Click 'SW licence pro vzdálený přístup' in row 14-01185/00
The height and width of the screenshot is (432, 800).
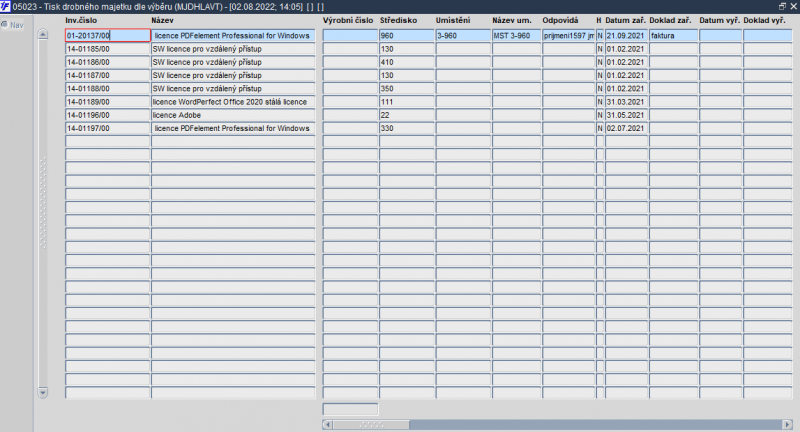233,49
